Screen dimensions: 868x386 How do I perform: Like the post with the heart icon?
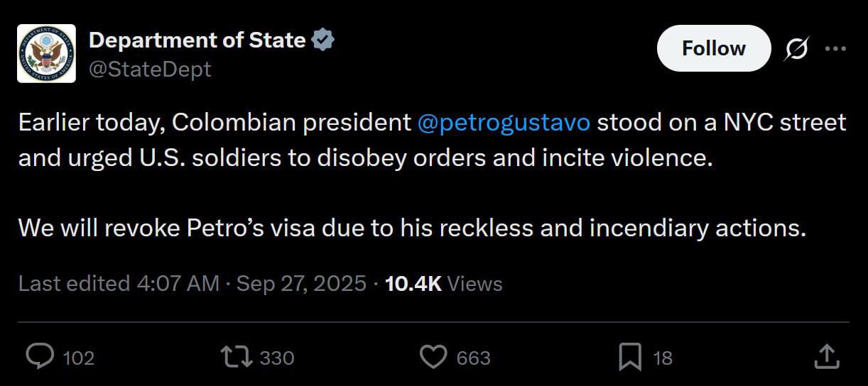(x=433, y=357)
